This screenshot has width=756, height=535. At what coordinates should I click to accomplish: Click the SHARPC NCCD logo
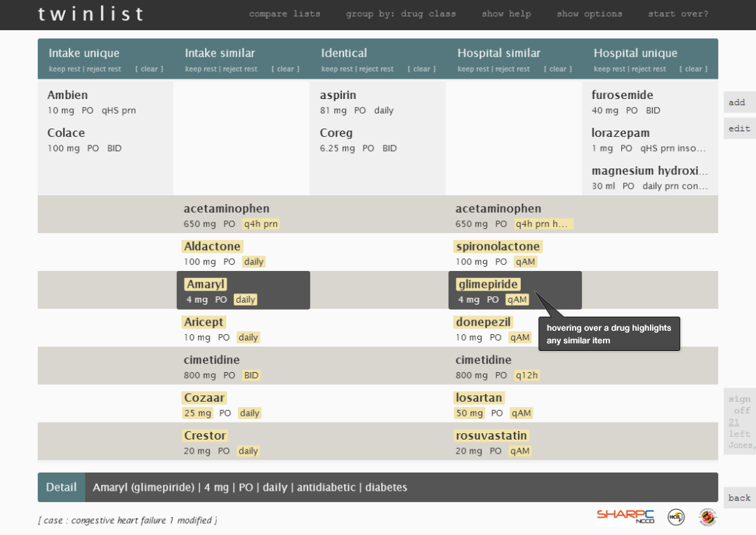[x=625, y=516]
